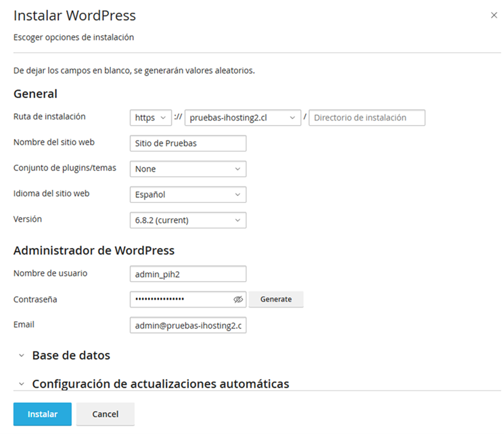The height and width of the screenshot is (434, 504).
Task: Click the Cancel button
Action: pos(105,414)
